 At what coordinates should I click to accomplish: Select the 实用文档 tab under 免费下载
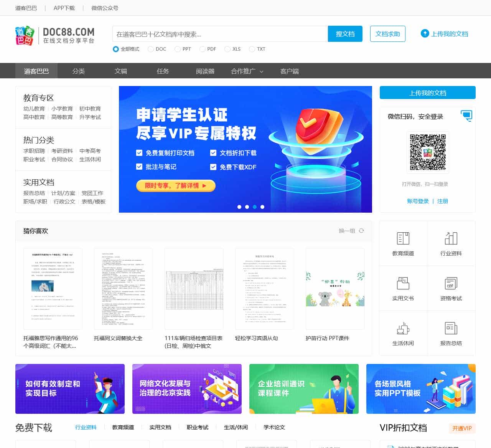coord(160,427)
